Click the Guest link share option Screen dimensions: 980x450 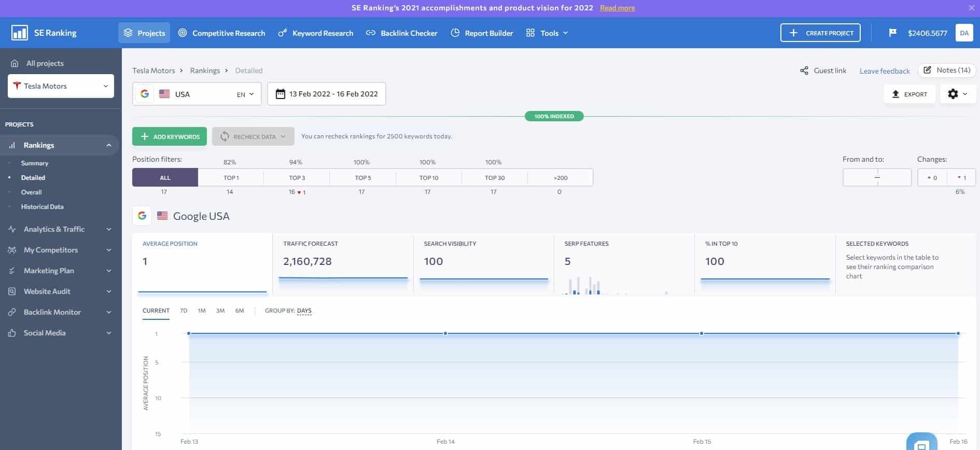(823, 71)
